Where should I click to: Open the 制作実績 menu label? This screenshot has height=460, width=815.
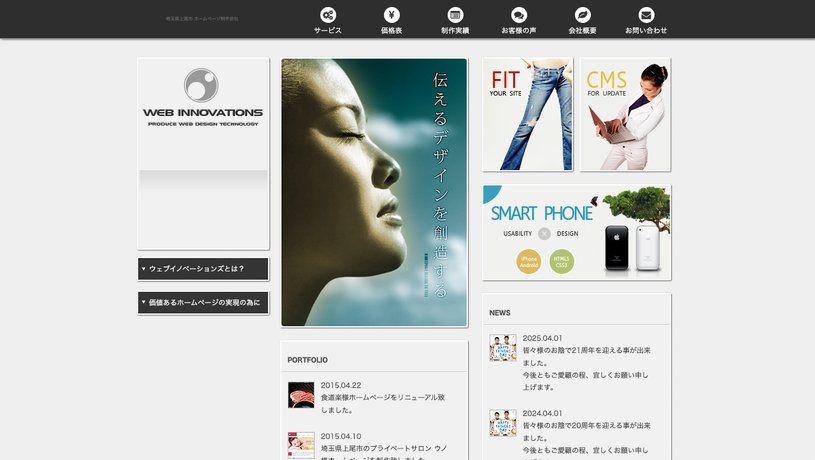pyautogui.click(x=455, y=31)
